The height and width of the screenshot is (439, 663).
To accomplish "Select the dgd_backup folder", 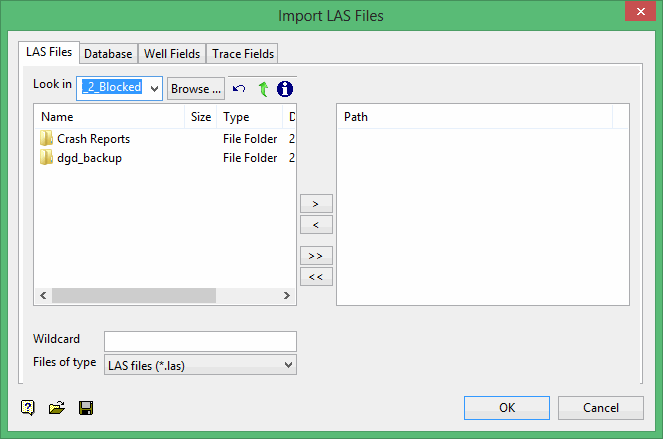I will (89, 158).
